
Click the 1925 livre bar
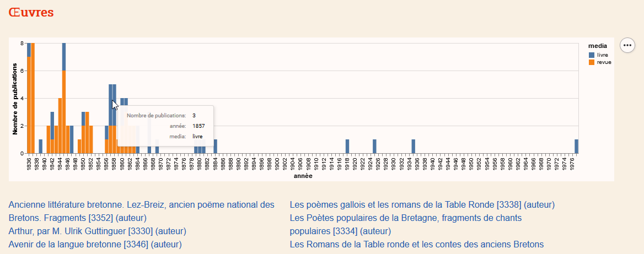[x=374, y=147]
